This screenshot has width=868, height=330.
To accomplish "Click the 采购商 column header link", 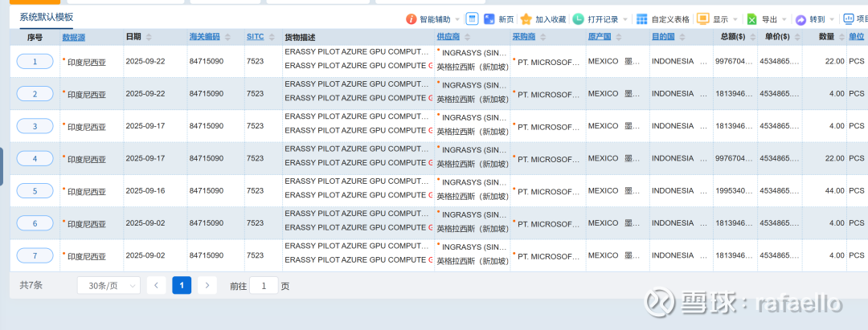I will coord(524,37).
